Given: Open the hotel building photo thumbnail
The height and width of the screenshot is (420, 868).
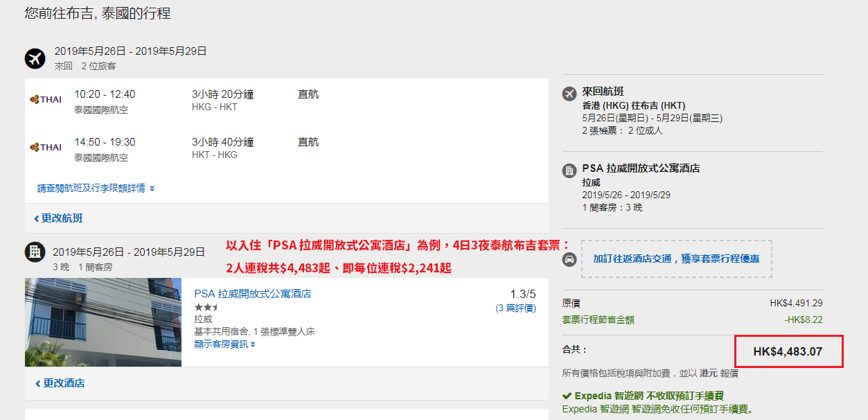Looking at the screenshot, I should tap(103, 322).
